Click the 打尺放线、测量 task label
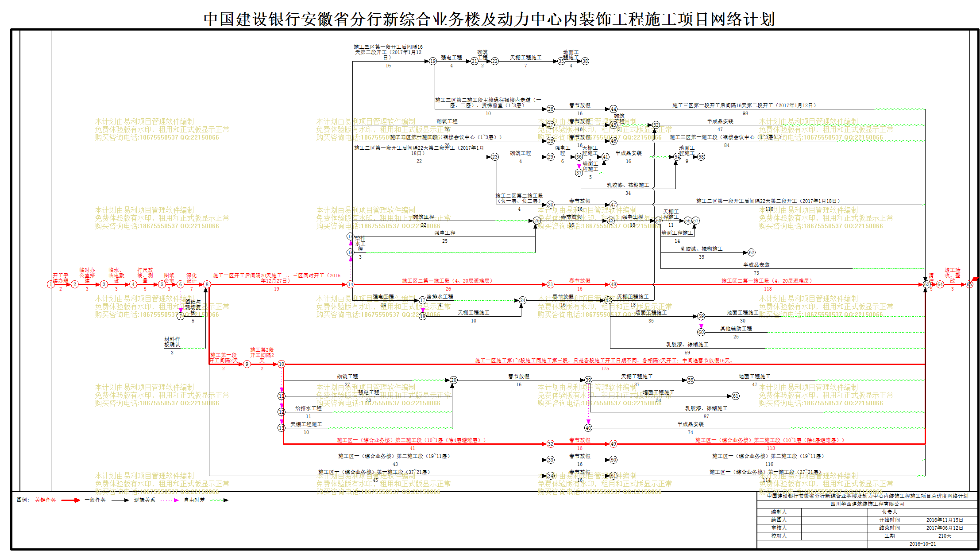The height and width of the screenshot is (551, 980). point(145,275)
